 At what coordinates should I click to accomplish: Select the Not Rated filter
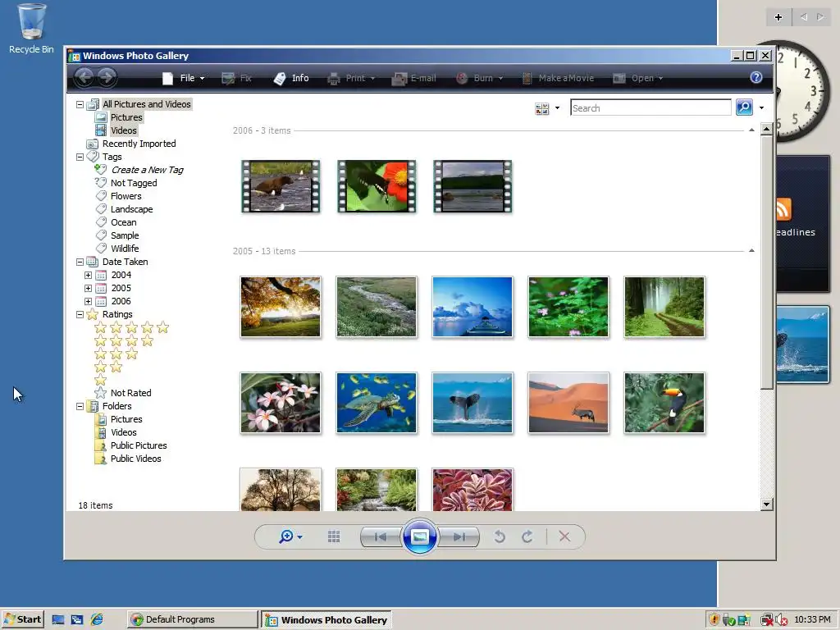click(x=130, y=393)
